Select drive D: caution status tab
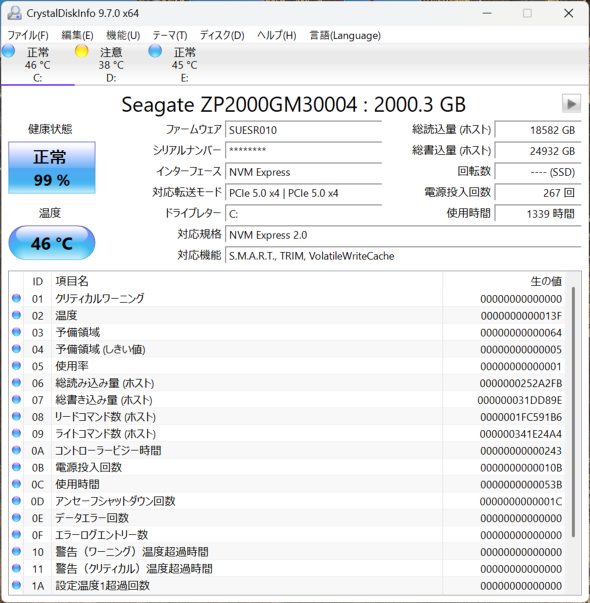Screen dimensions: 590x603 [x=111, y=64]
